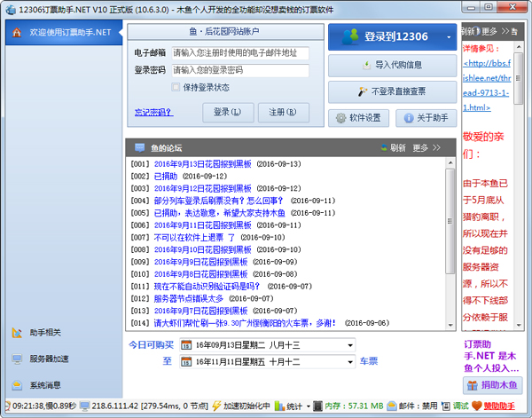Enable the 保持登录状态 checkbox
The width and height of the screenshot is (532, 418).
[x=176, y=87]
